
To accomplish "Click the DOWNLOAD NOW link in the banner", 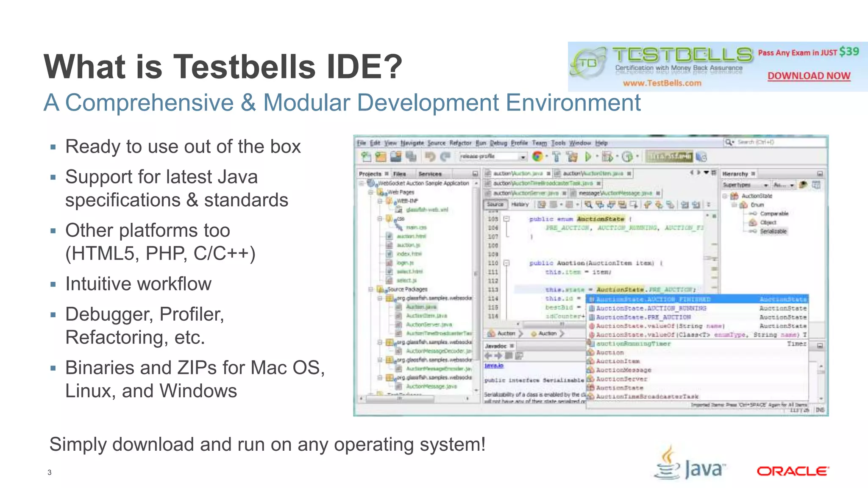I will pyautogui.click(x=808, y=75).
